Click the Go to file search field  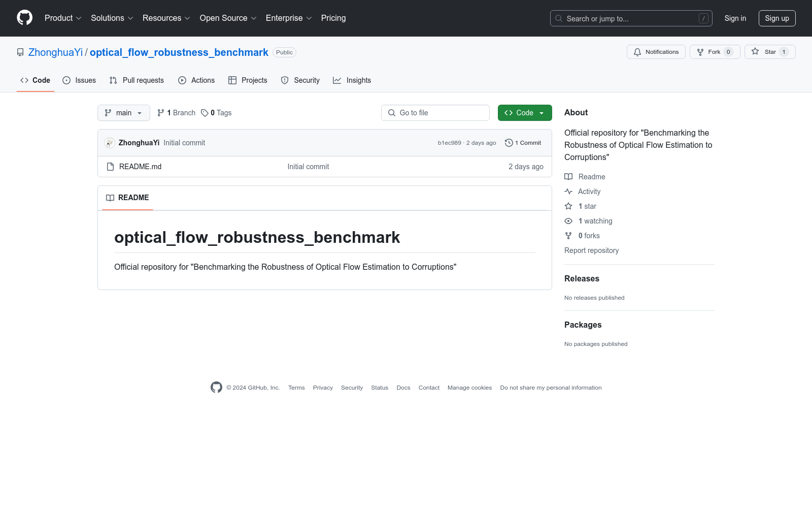tap(435, 113)
